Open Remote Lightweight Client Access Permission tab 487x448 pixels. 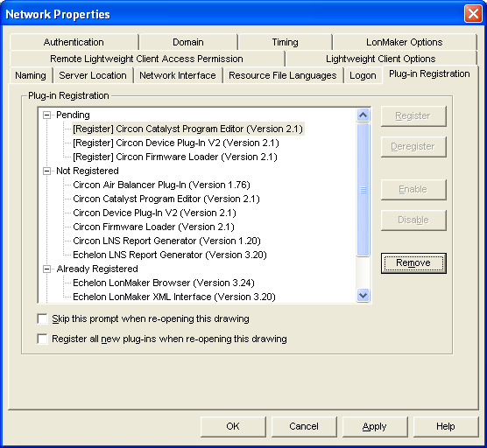pyautogui.click(x=146, y=59)
